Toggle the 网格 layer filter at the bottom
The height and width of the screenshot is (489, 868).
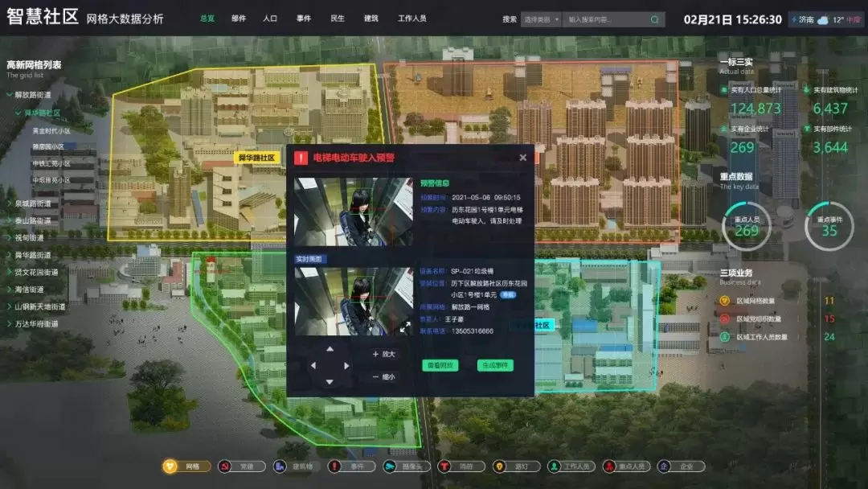(x=186, y=466)
